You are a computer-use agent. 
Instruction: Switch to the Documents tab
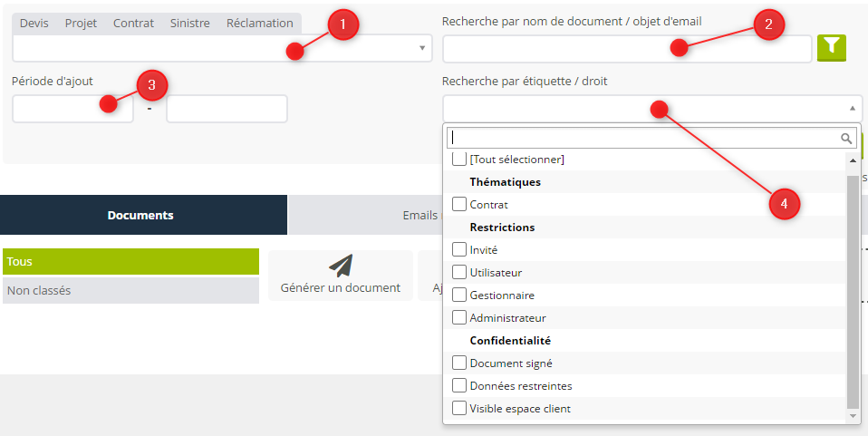point(140,215)
